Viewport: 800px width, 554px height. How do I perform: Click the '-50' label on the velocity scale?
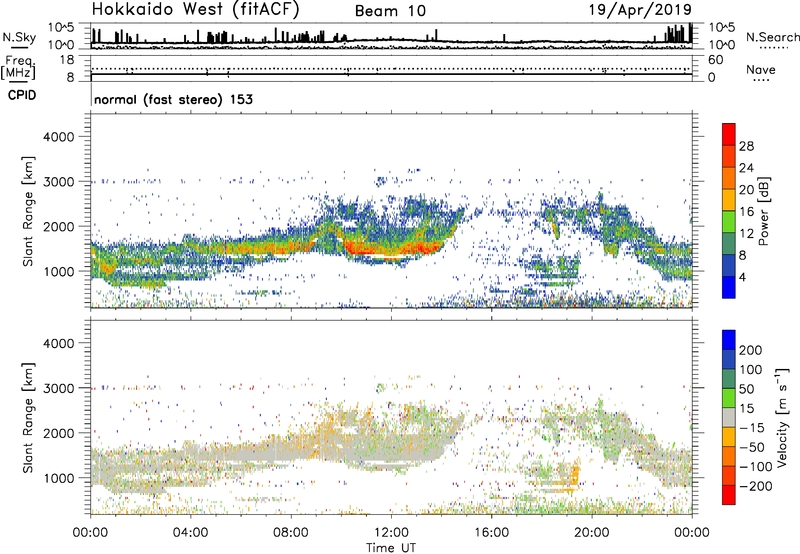tap(752, 447)
